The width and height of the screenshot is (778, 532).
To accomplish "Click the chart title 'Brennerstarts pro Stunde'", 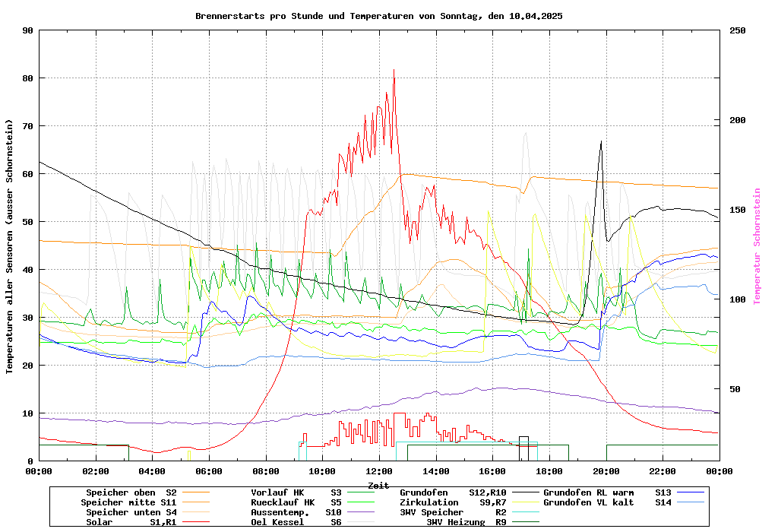I will [x=378, y=16].
